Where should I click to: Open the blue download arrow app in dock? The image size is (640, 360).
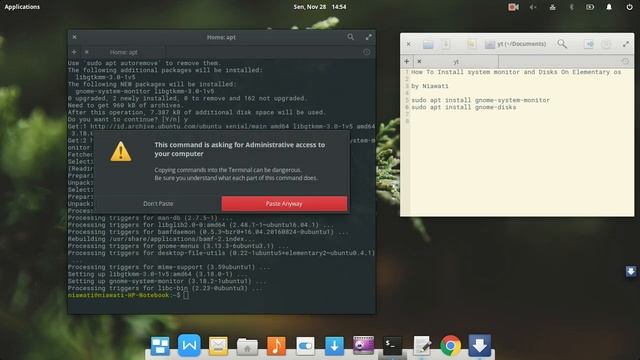pos(334,346)
